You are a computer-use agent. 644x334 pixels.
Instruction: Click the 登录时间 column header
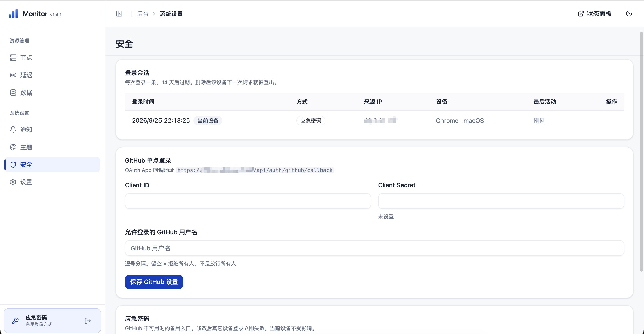coord(143,102)
